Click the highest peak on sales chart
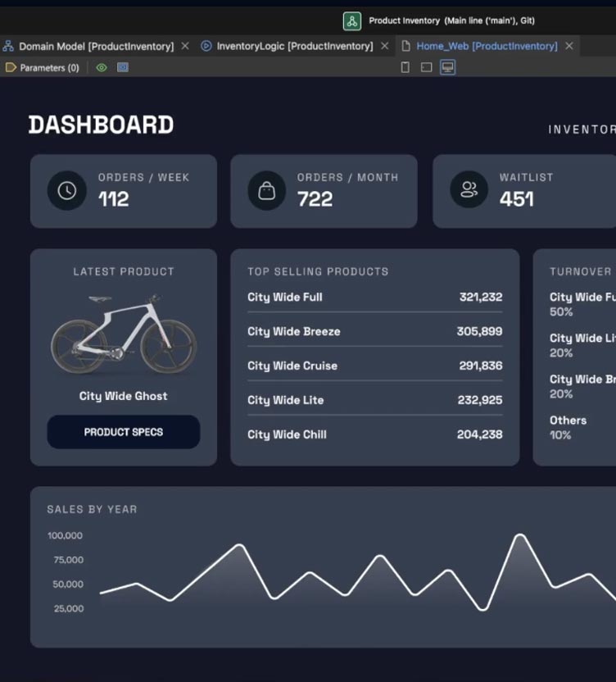This screenshot has height=682, width=616. click(520, 535)
